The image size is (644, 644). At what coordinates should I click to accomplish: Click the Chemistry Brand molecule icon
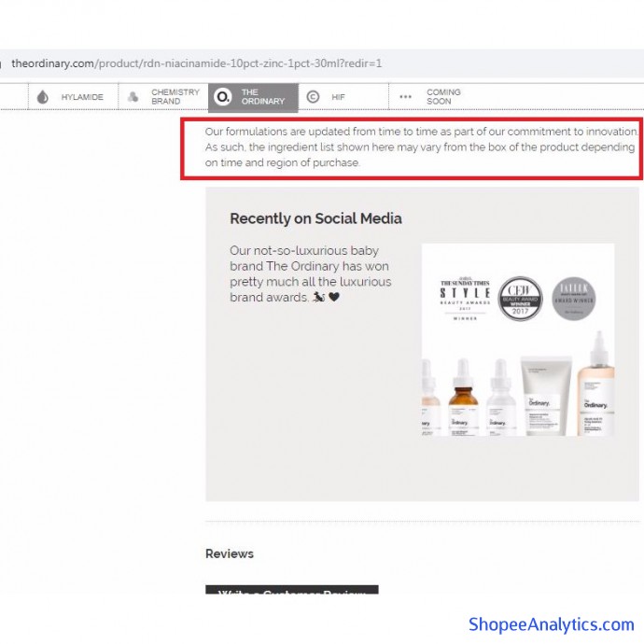(133, 97)
